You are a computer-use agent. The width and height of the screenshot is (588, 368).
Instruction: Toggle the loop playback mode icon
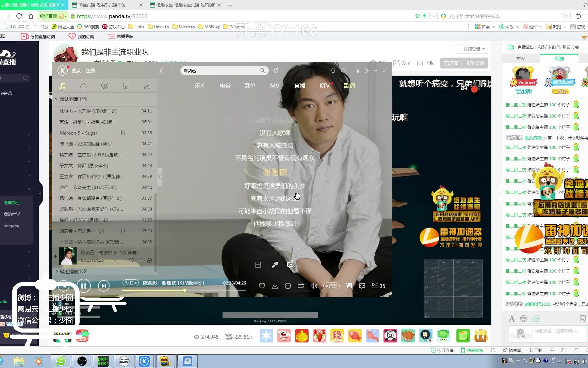click(301, 286)
